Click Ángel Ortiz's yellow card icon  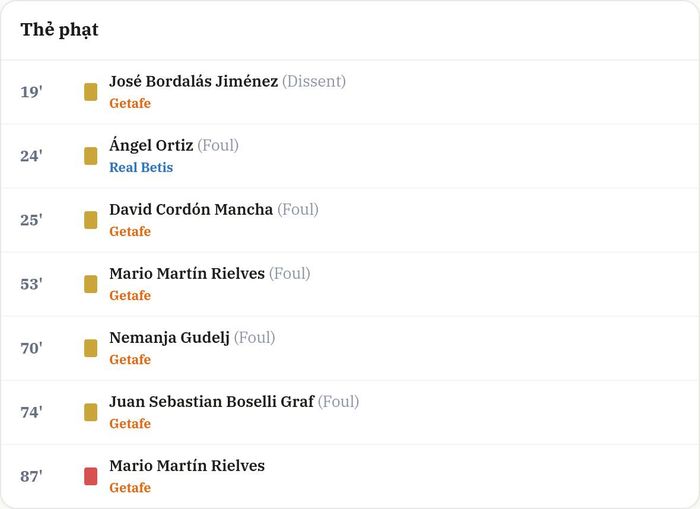(x=91, y=156)
